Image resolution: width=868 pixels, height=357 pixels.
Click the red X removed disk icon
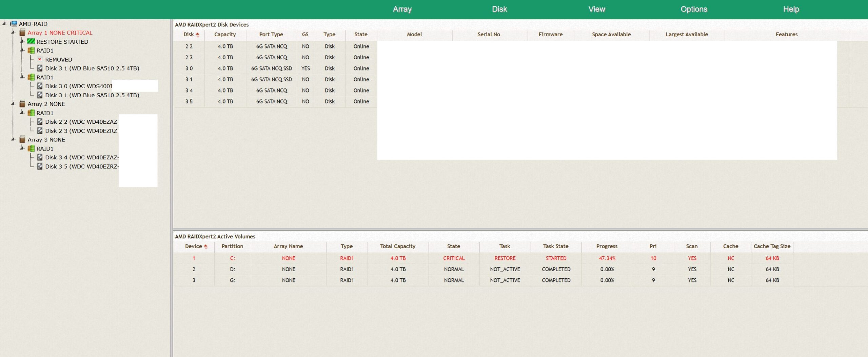40,59
